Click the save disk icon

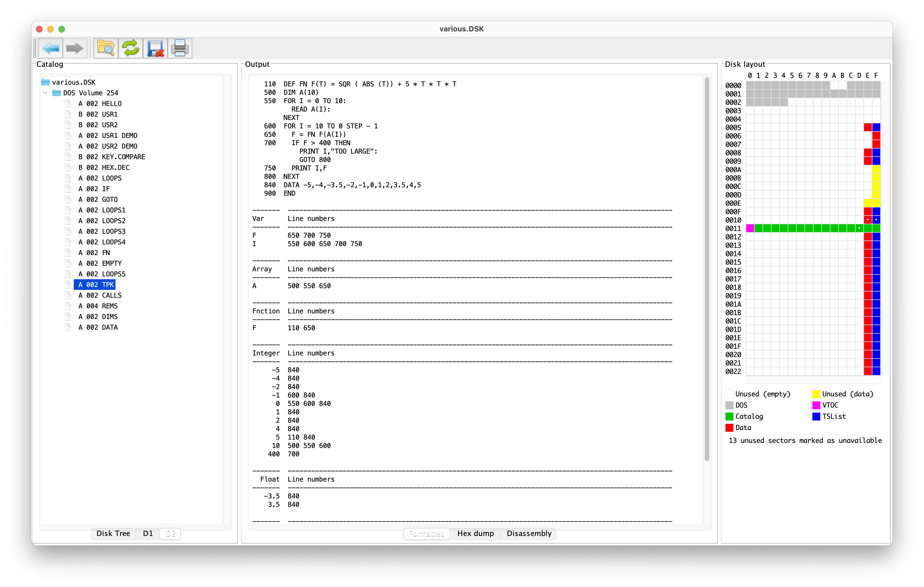tap(155, 48)
